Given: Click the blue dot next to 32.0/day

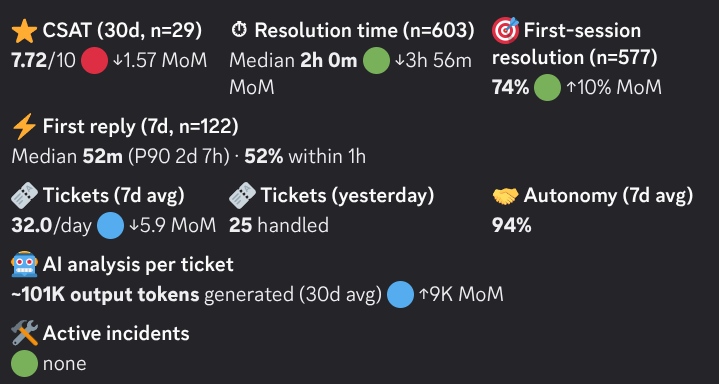Looking at the screenshot, I should pos(111,225).
